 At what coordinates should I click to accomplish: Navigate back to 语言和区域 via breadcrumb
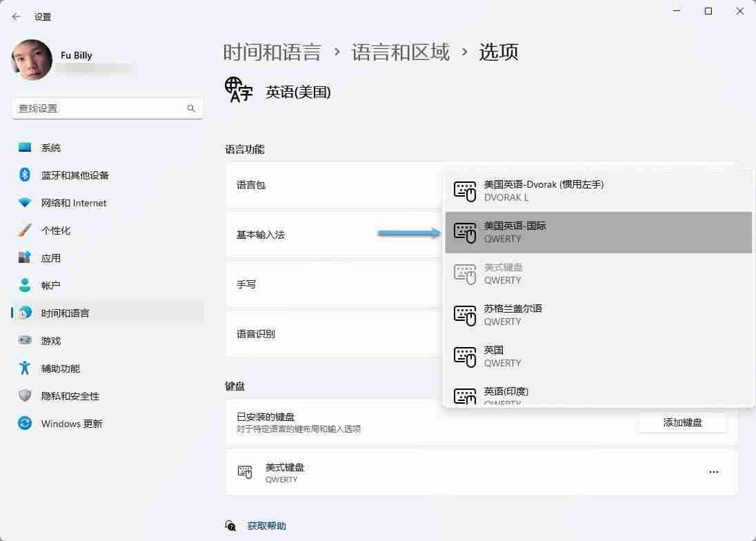click(399, 51)
